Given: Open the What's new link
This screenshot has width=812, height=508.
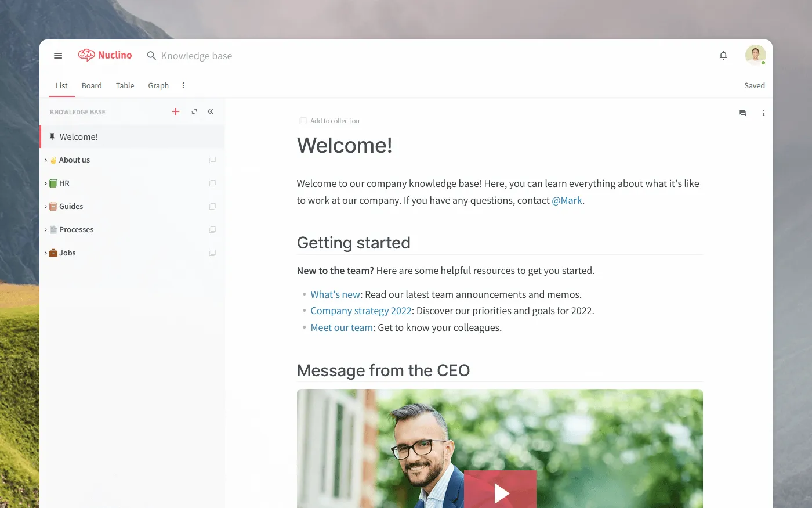Looking at the screenshot, I should pos(335,294).
